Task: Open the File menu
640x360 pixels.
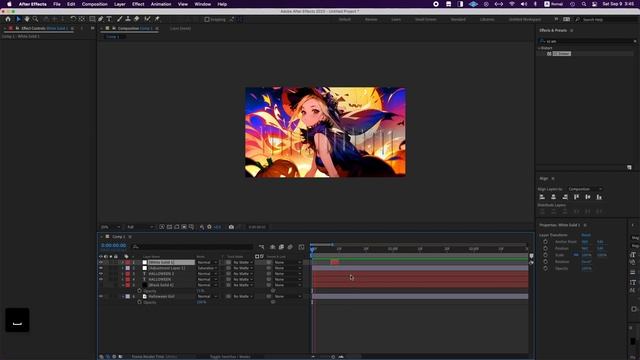Action: tap(57, 4)
